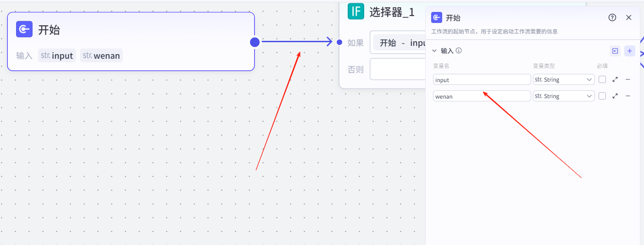Screen dimensions: 644x245
Task: Click the wenan variable name field
Action: point(482,96)
